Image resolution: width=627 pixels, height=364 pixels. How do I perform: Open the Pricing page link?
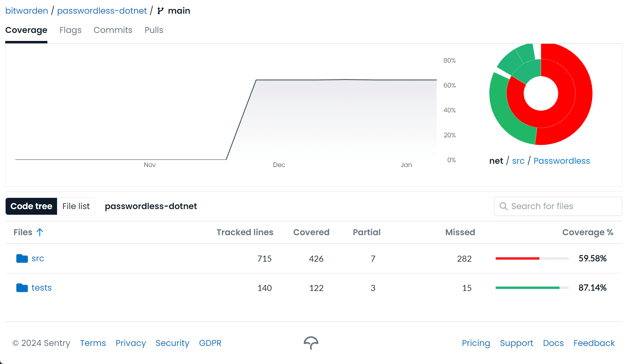[x=476, y=343]
